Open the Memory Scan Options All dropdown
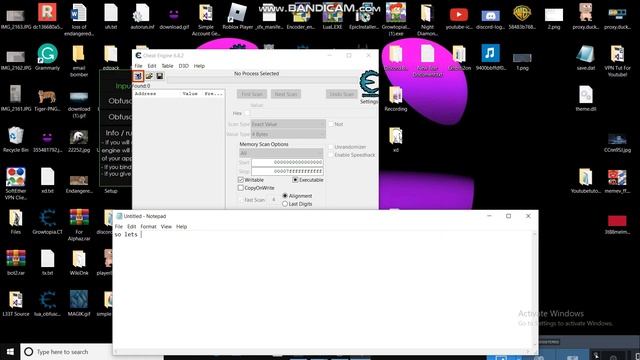640x360 pixels. pos(281,153)
